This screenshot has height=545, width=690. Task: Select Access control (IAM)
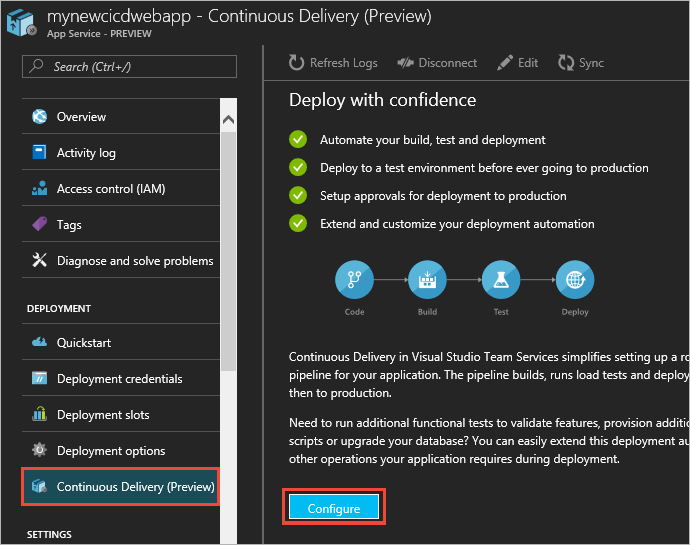[x=121, y=188]
